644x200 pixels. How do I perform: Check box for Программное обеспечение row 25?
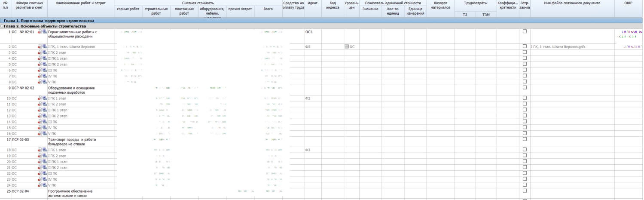(525, 191)
